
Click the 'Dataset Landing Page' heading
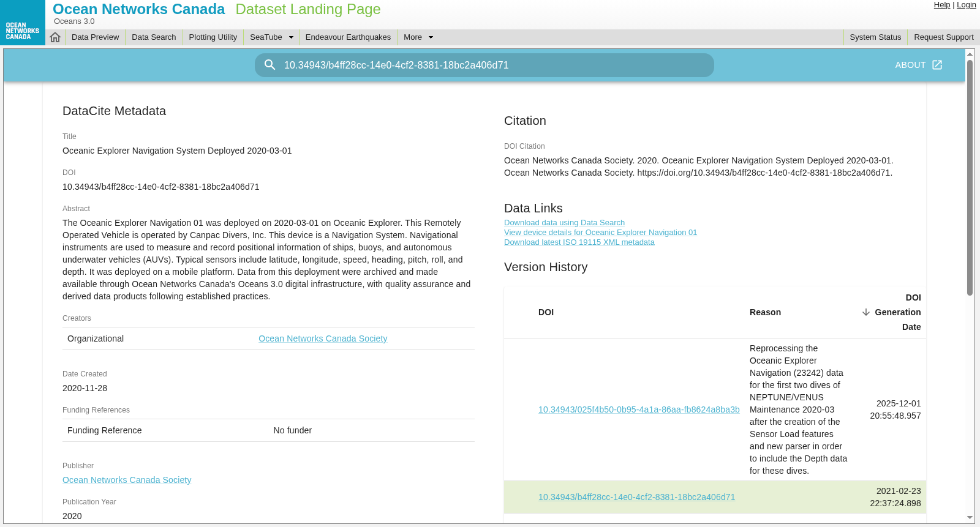pyautogui.click(x=308, y=9)
